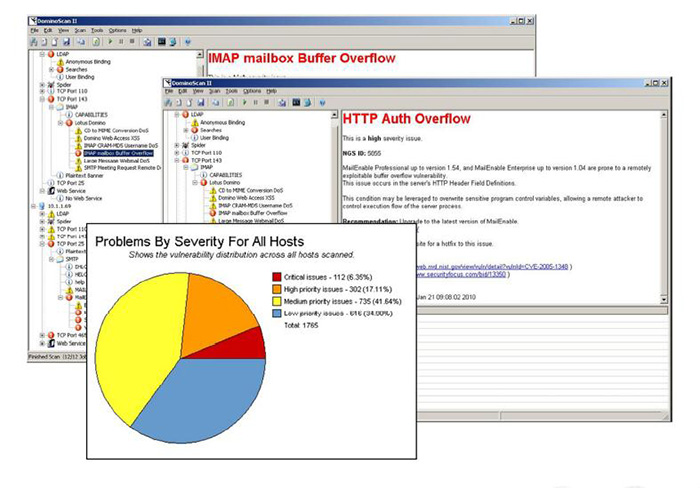This screenshot has height=488, width=700.
Task: Open the CVE-2005-1348 NIST link
Action: click(492, 267)
